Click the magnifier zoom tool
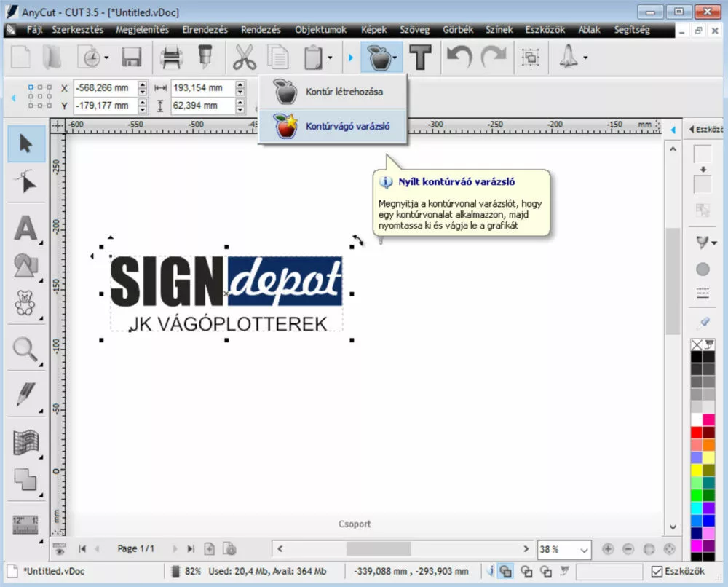 tap(26, 350)
